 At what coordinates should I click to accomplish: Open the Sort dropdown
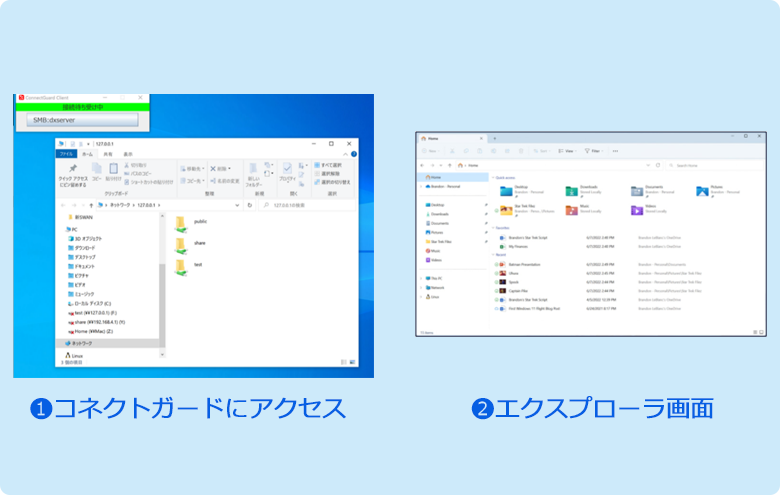[542, 151]
